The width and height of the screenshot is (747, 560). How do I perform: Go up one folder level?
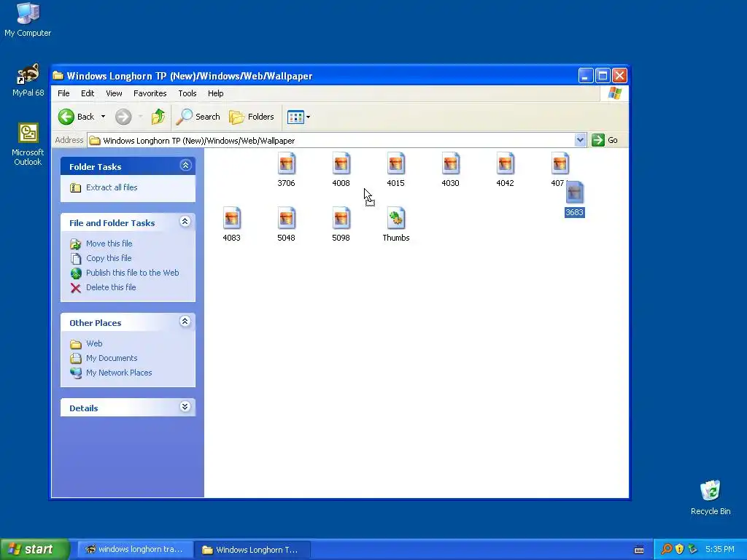click(x=158, y=117)
